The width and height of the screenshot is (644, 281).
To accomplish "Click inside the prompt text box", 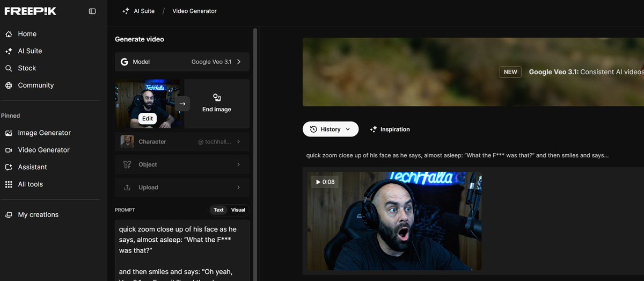I will 182,250.
